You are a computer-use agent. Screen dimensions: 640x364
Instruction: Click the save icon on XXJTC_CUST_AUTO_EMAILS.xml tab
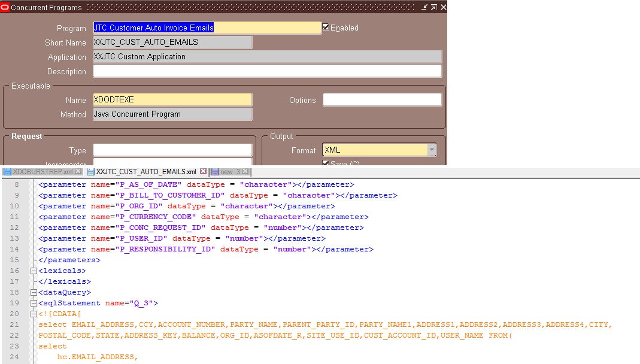(x=90, y=171)
